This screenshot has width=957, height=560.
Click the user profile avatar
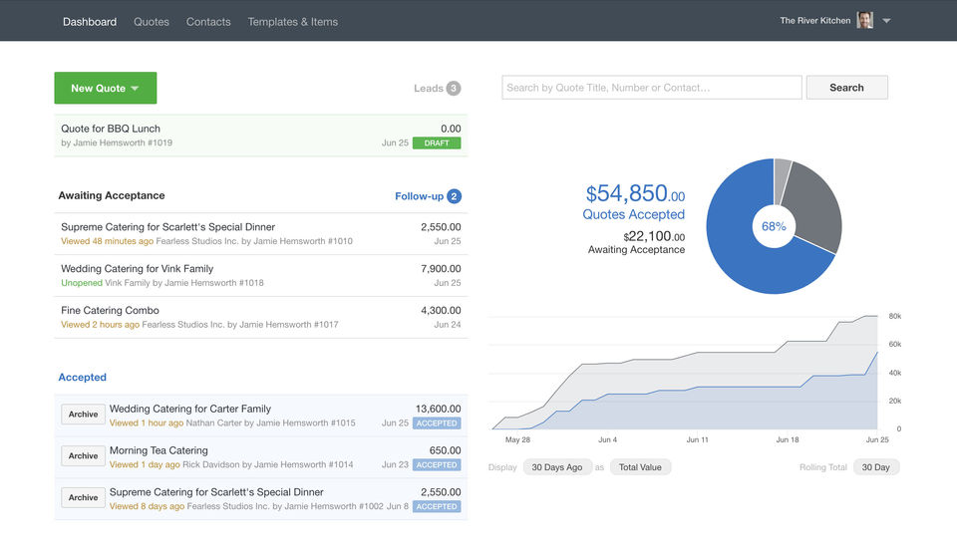tap(864, 20)
